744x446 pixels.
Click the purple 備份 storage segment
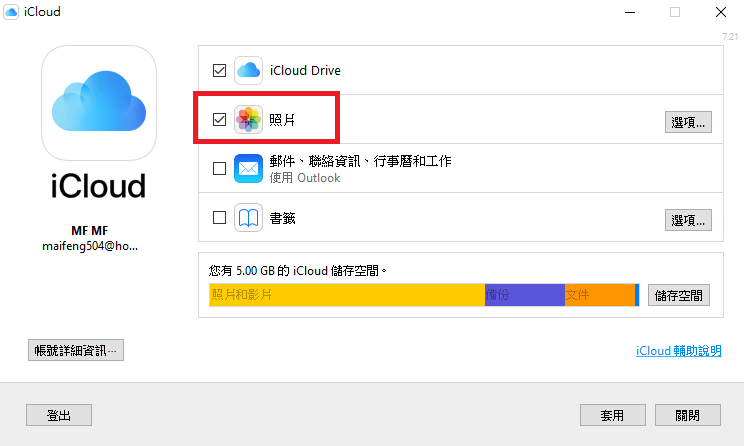(525, 295)
